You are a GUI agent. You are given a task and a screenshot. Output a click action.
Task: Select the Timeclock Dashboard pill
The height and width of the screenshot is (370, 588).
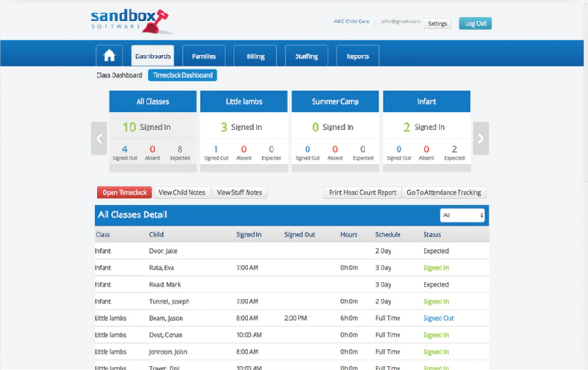(x=182, y=75)
